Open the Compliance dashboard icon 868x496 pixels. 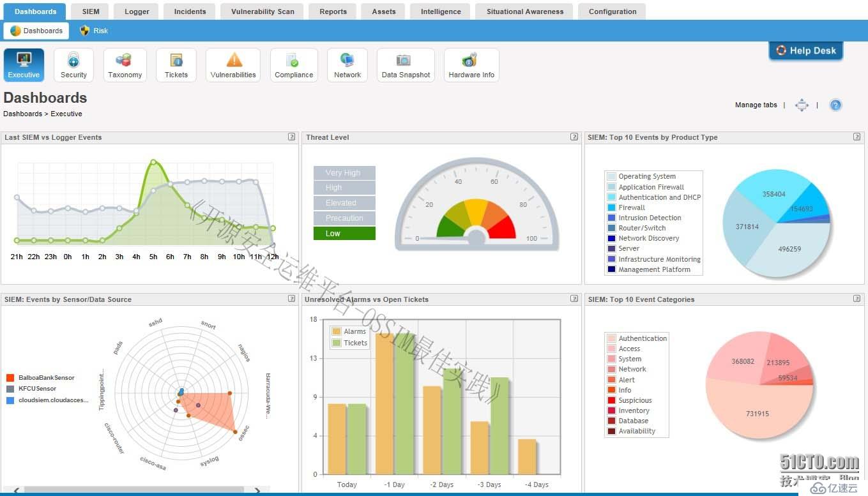click(x=294, y=65)
